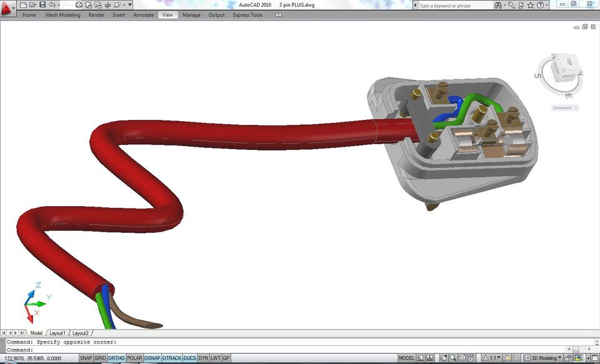Viewport: 600px width, 364px height.
Task: Select the Pan tool in status bar
Action: [x=445, y=358]
